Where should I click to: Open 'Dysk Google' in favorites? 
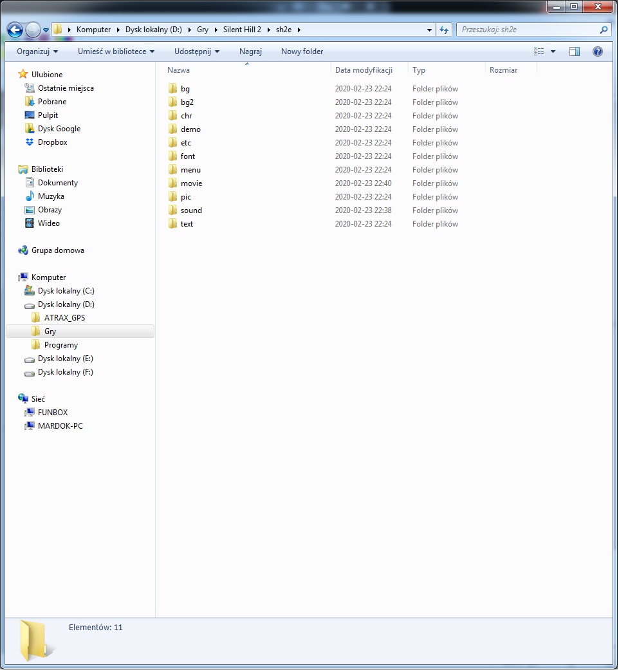pyautogui.click(x=59, y=129)
